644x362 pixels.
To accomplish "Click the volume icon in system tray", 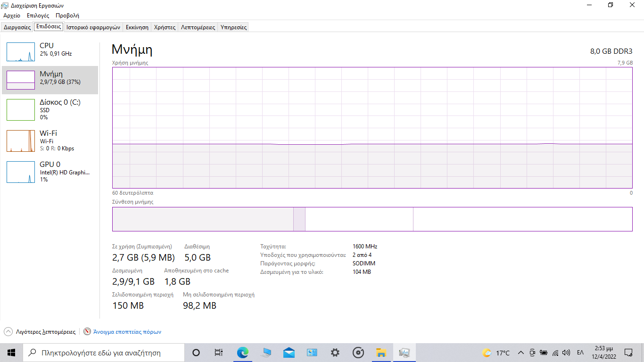I will point(566,353).
